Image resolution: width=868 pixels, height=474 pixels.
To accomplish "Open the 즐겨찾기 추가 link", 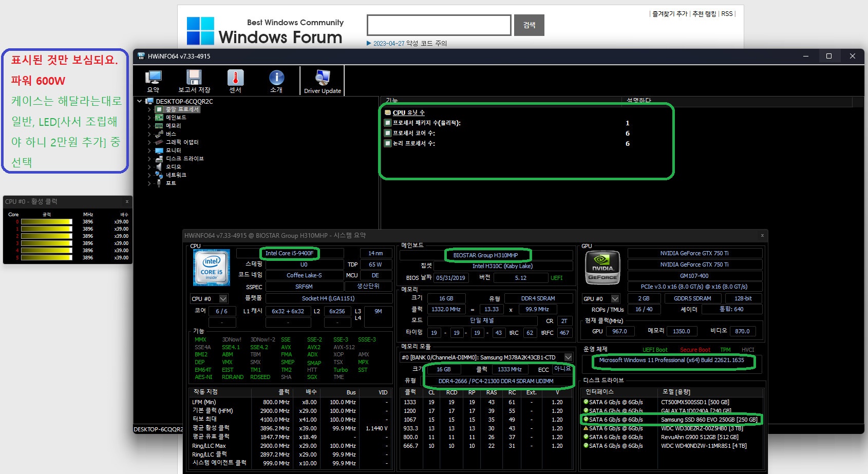I will point(670,14).
